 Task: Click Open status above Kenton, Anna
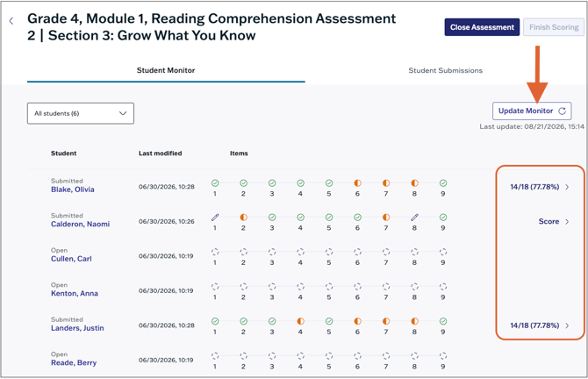(x=60, y=285)
